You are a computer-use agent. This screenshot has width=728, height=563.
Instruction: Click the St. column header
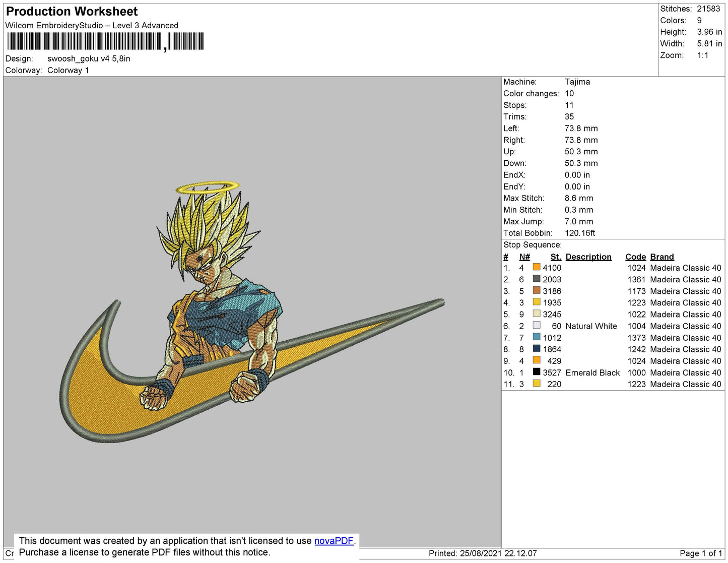555,257
